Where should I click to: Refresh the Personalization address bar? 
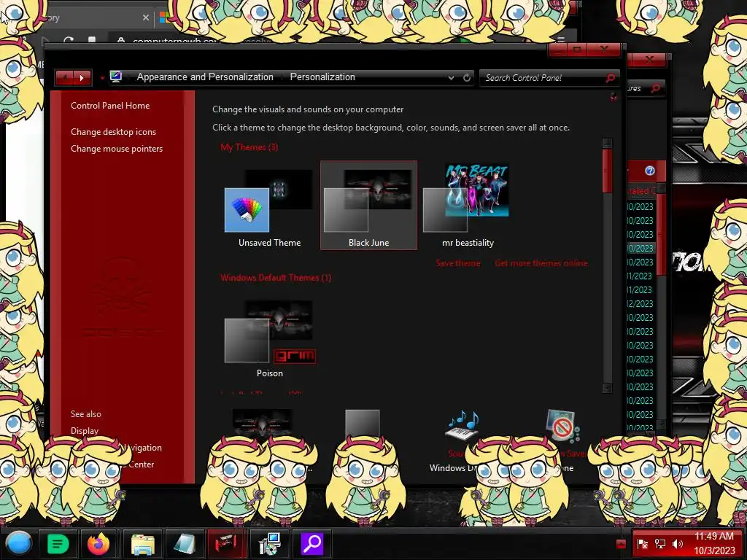tap(467, 77)
